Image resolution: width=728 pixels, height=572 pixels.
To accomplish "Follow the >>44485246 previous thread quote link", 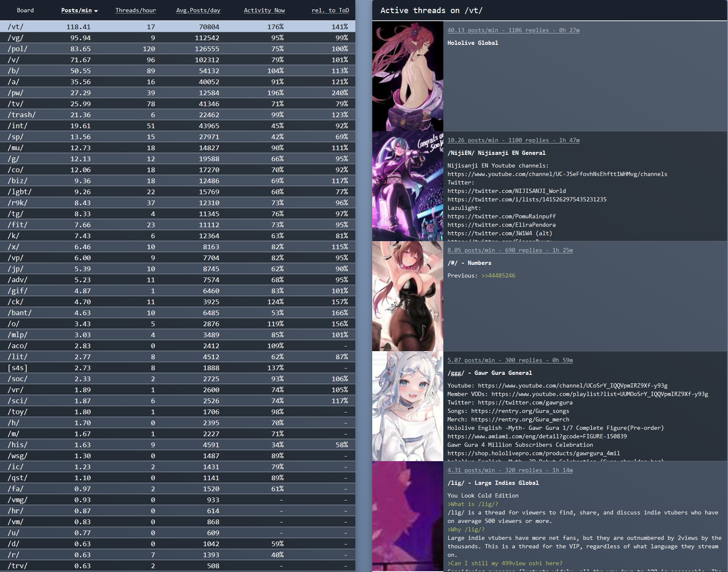I will coord(498,275).
